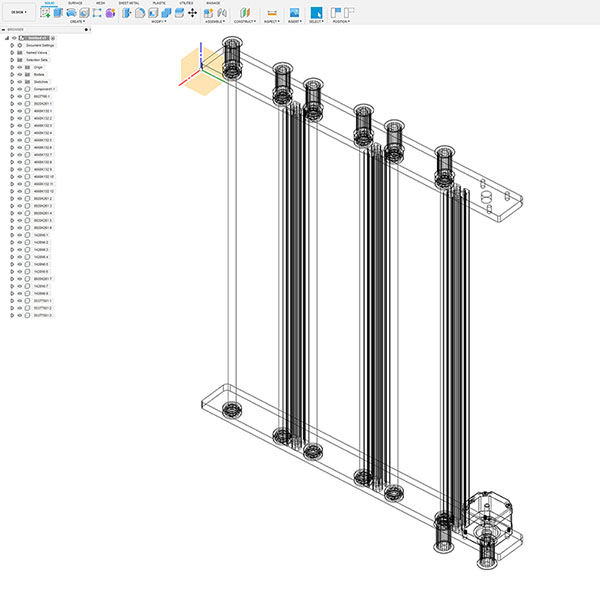Open the Design workspace dropdown
Screen dimensions: 600x600
19,12
